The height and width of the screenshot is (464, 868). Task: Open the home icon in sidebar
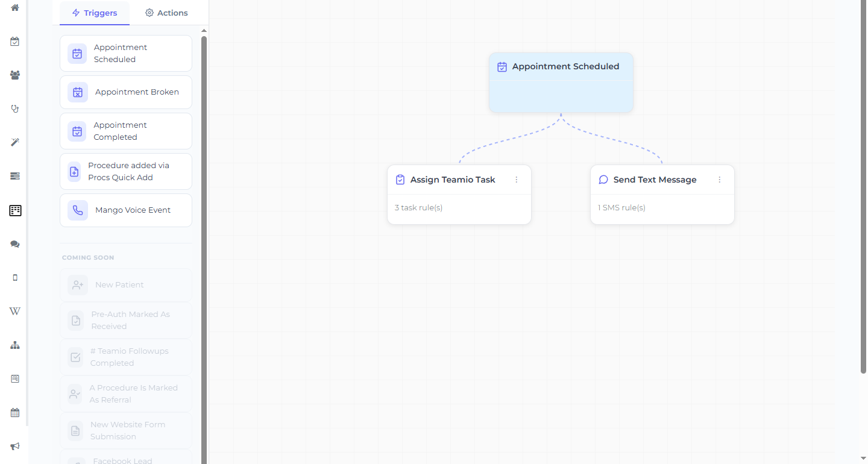[15, 8]
